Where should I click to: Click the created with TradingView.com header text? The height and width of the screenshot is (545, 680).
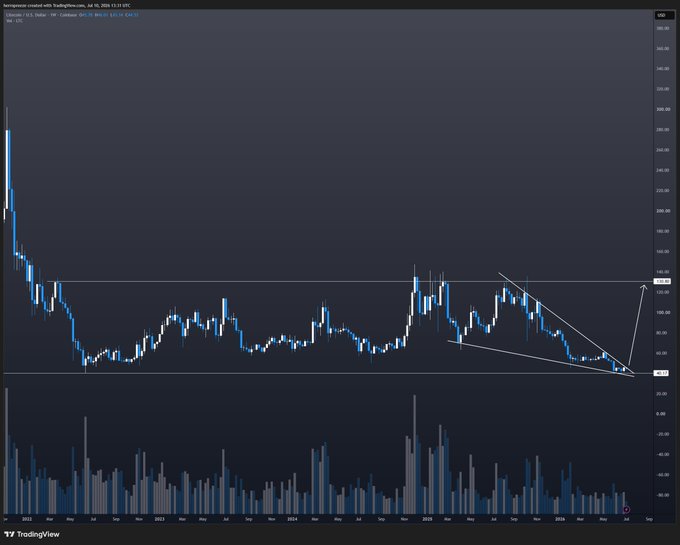tap(66, 6)
